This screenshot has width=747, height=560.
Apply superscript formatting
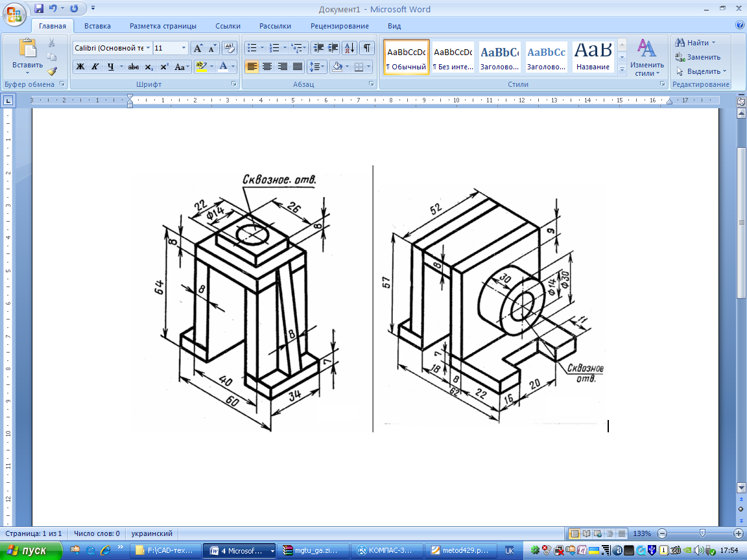pyautogui.click(x=164, y=67)
